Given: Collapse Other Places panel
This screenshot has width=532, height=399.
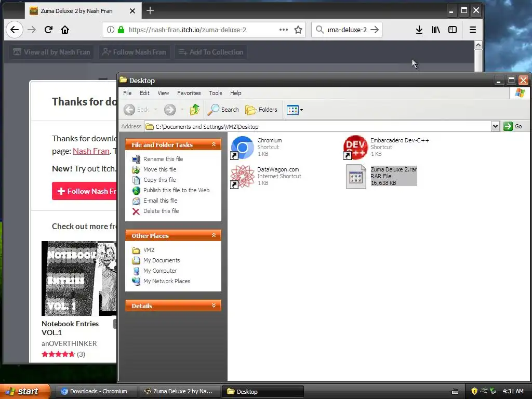Looking at the screenshot, I should tap(214, 235).
